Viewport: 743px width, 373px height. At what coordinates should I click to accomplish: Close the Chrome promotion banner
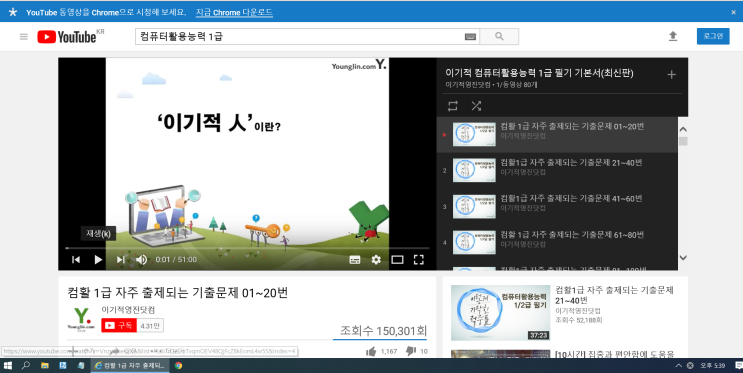[733, 12]
